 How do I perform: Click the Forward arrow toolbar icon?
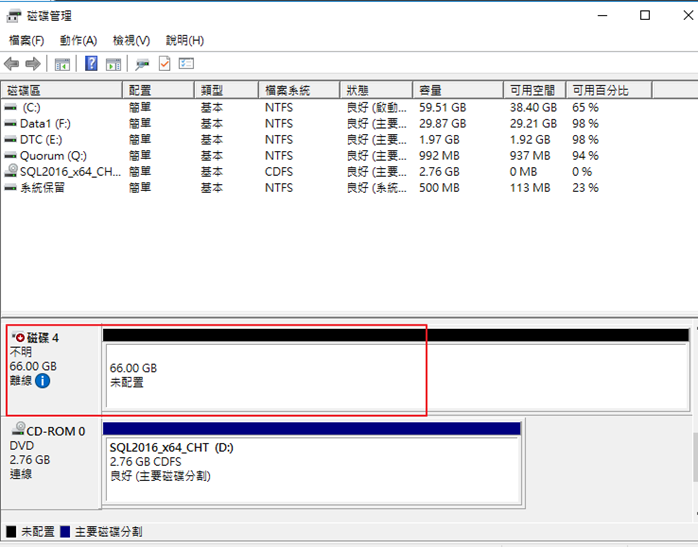coord(32,64)
